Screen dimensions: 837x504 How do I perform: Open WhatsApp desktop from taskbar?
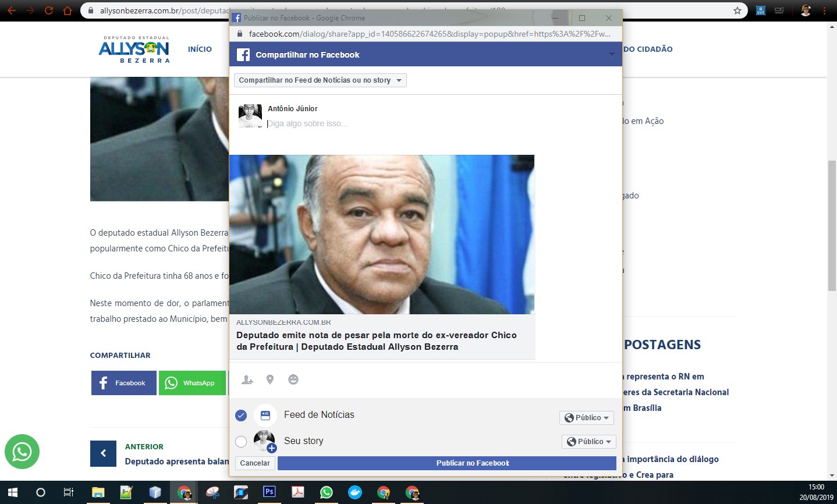(x=326, y=492)
